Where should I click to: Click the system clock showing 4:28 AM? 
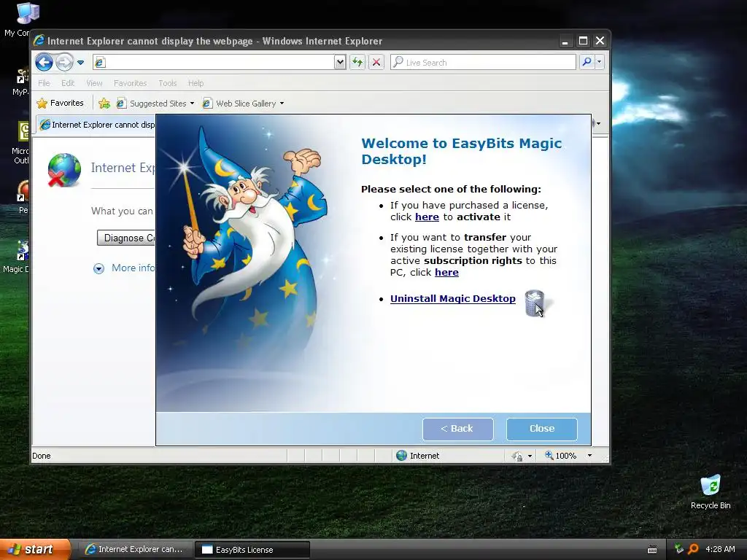click(720, 549)
